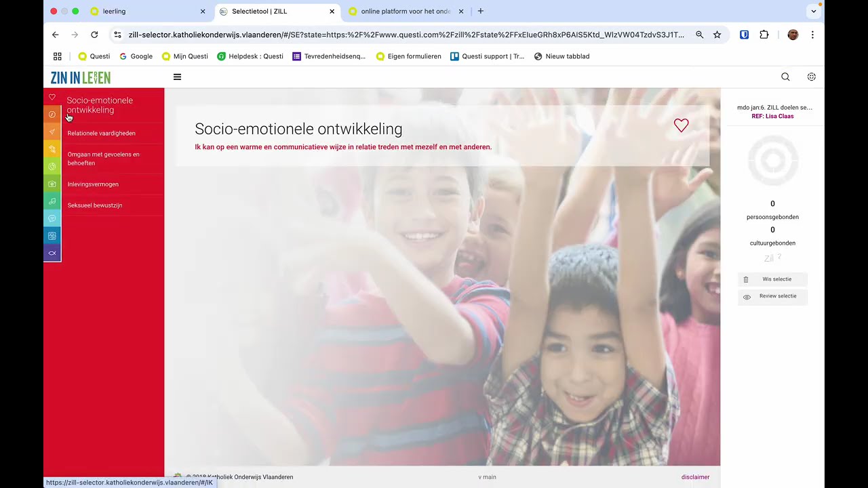868x488 pixels.
Task: Click the disclaimer link in the footer
Action: tap(695, 477)
